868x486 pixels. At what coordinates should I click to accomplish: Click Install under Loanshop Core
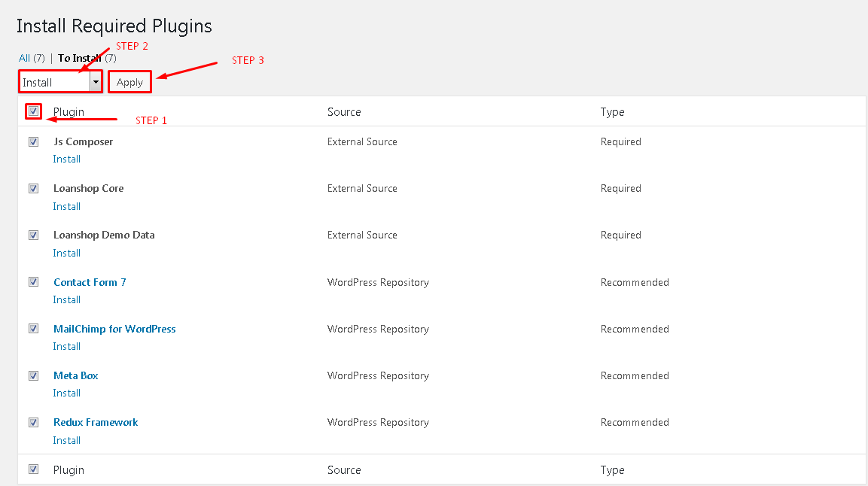[66, 206]
